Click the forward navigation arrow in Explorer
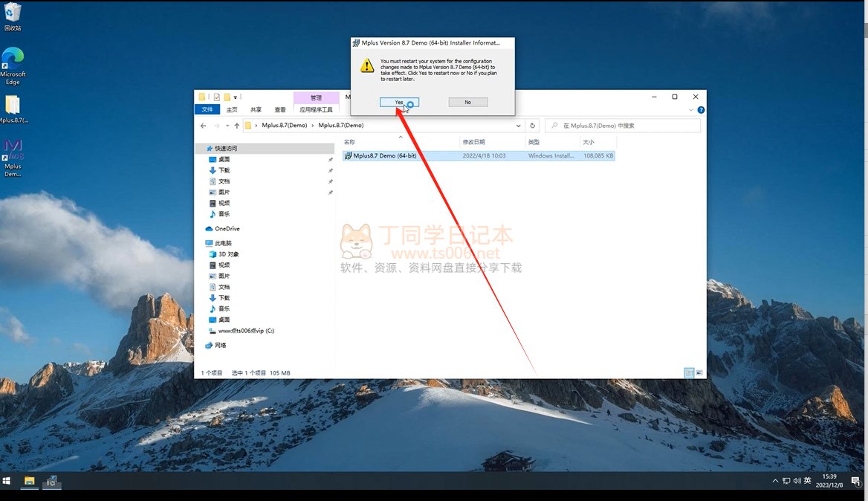 click(x=216, y=126)
